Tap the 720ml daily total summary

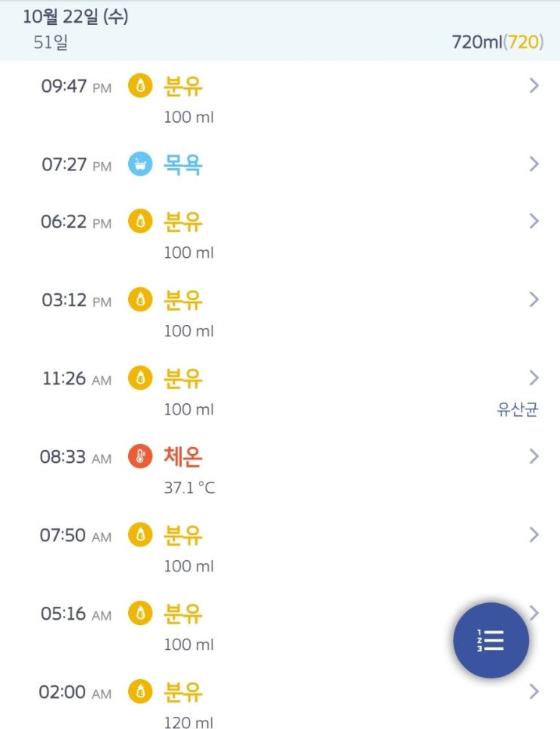coord(497,42)
